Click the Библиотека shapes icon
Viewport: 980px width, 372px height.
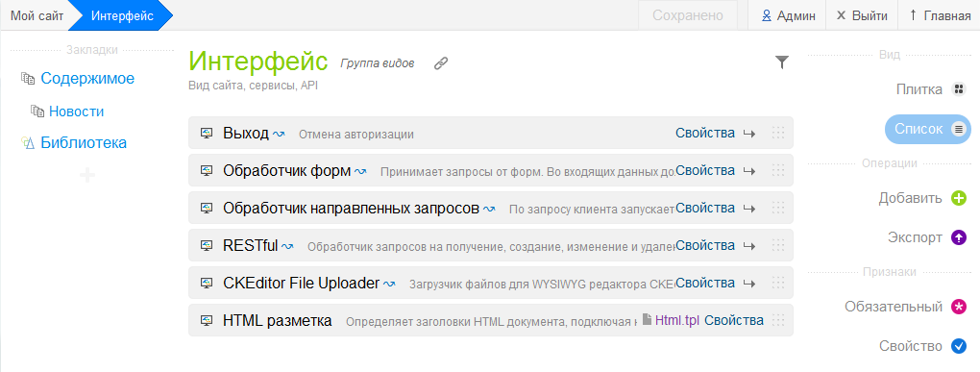pyautogui.click(x=28, y=142)
